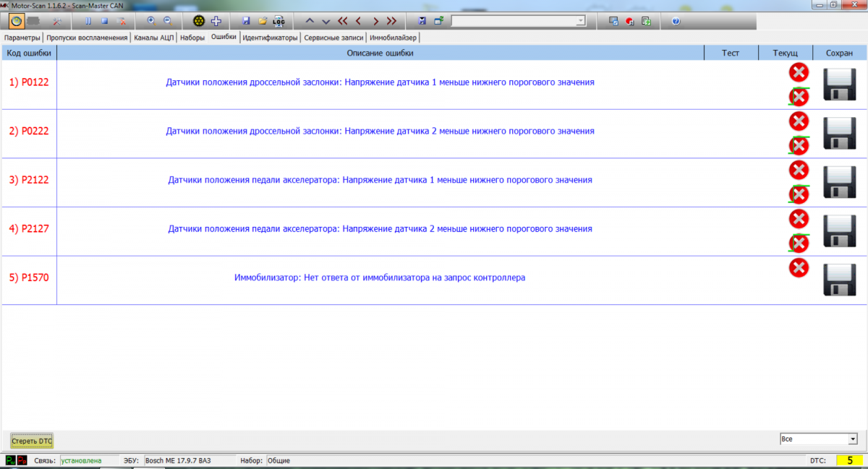This screenshot has width=868, height=469.
Task: Select error code '2) P0222'
Action: click(29, 131)
